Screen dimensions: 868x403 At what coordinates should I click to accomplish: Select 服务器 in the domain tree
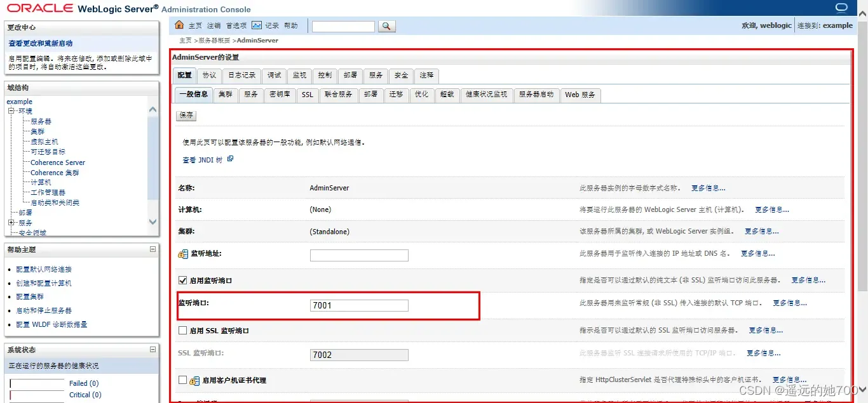coord(41,121)
